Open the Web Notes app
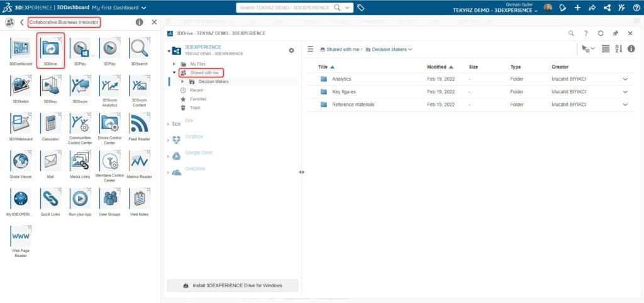Screen dimensions: 644x303 (x=139, y=198)
